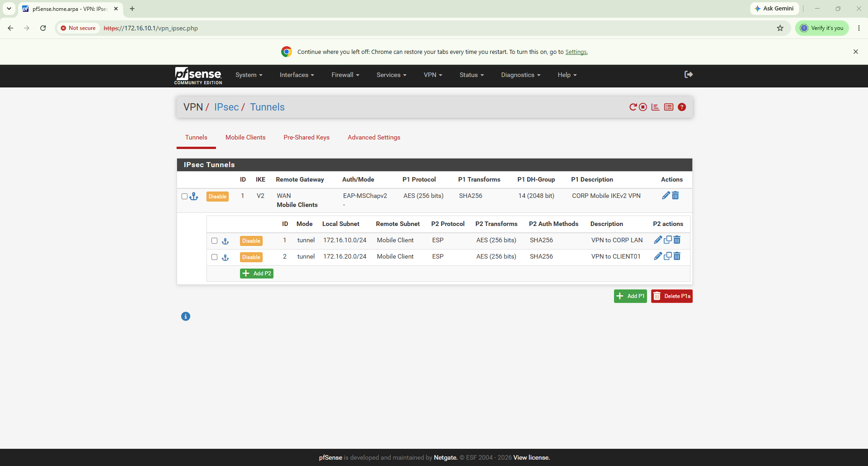Click the logout icon in navbar
This screenshot has width=868, height=466.
tap(688, 75)
